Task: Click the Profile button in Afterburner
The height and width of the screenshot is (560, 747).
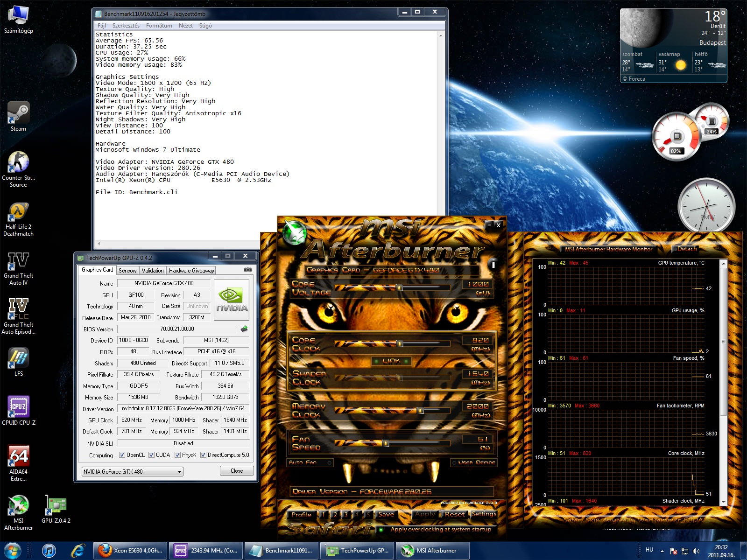Action: tap(301, 515)
